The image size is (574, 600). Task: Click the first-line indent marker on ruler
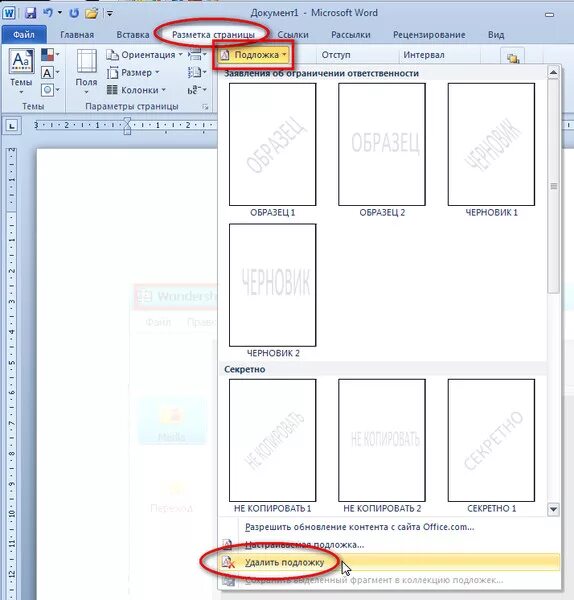pyautogui.click(x=127, y=122)
